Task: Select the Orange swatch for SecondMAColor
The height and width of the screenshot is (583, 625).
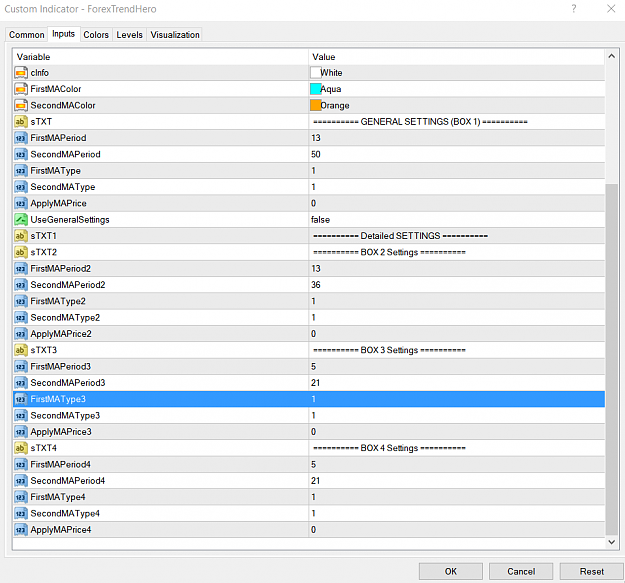Action: pos(315,105)
